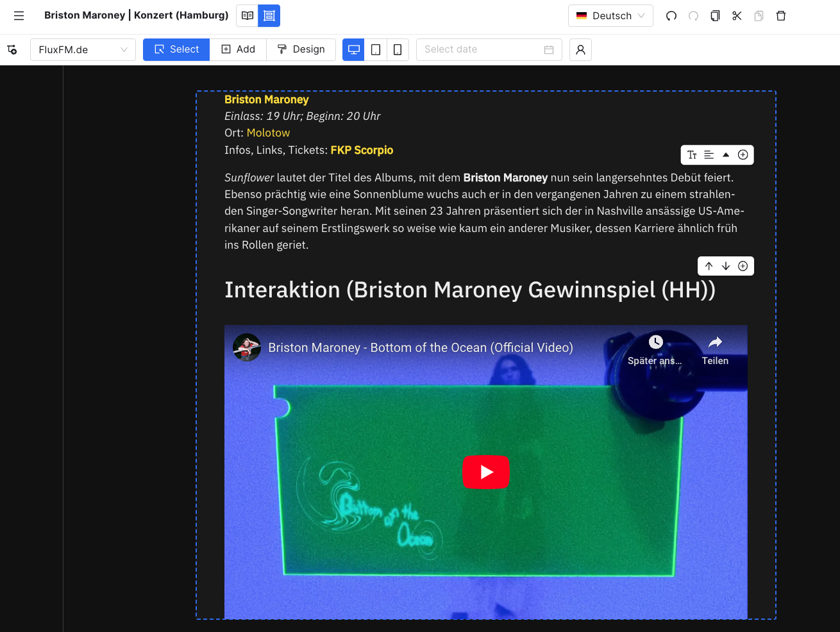This screenshot has height=632, width=840.
Task: Click the paste clipboard icon
Action: coord(759,15)
